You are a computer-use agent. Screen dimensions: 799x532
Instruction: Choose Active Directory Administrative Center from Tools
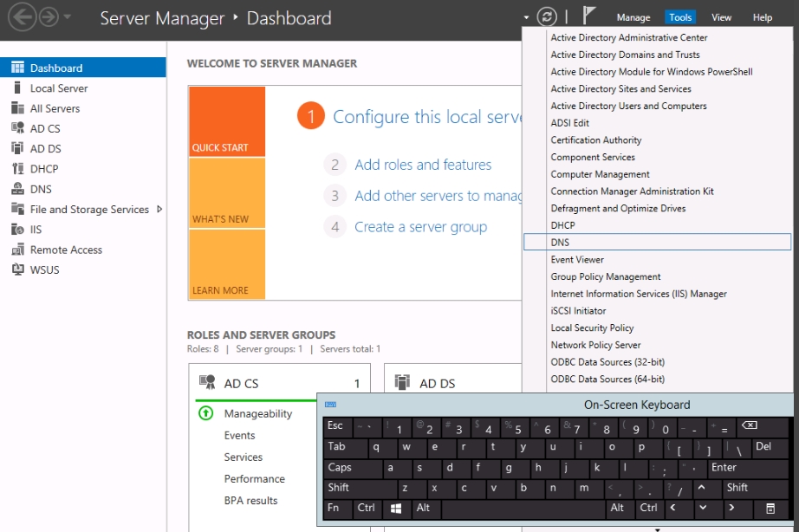click(x=629, y=37)
